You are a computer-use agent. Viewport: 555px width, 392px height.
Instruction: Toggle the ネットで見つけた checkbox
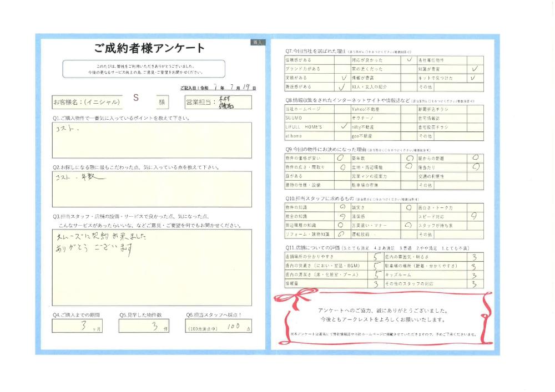tap(475, 78)
